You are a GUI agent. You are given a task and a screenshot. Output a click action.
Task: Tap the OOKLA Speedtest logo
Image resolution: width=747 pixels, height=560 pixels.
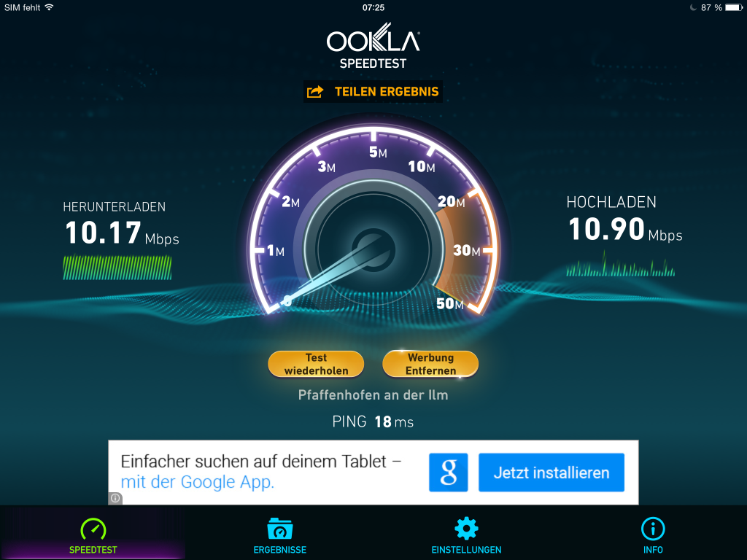[373, 46]
